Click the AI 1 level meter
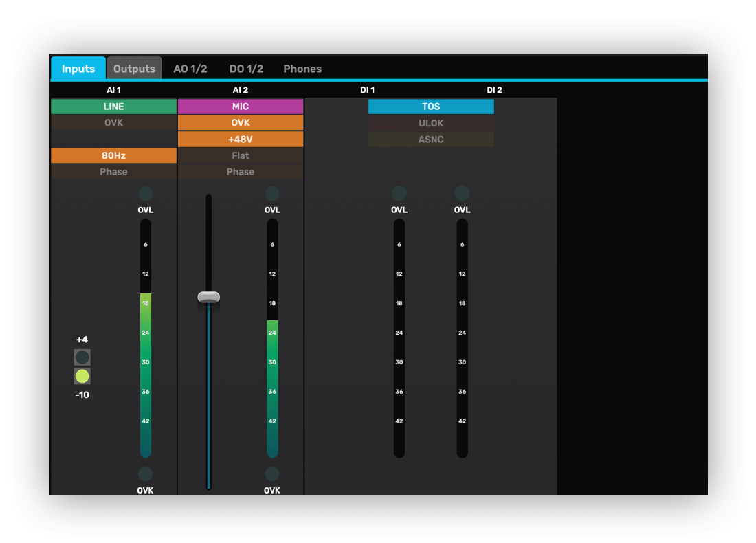This screenshot has width=756, height=543. (x=146, y=339)
